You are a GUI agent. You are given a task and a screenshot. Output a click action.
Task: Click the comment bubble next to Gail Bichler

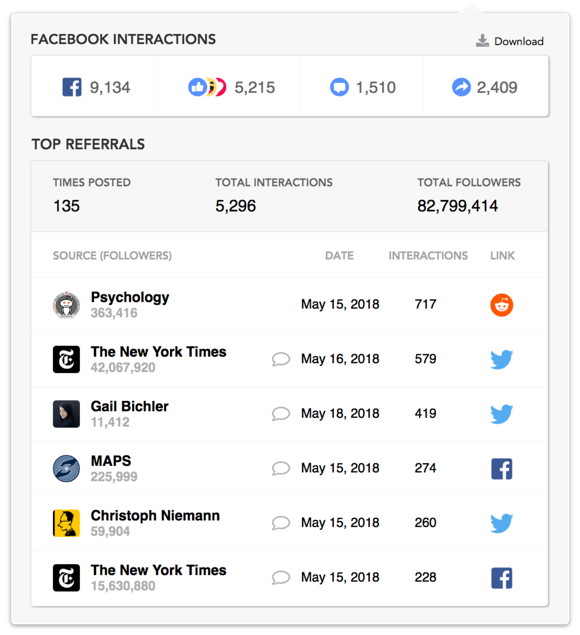[x=281, y=414]
